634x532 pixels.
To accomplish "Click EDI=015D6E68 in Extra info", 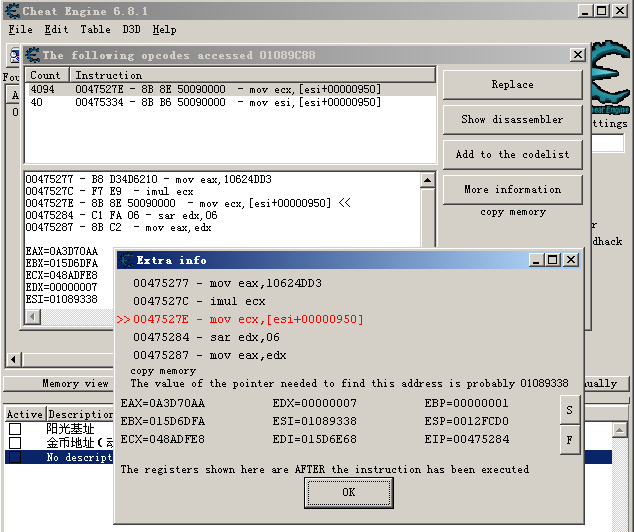I will pos(315,439).
